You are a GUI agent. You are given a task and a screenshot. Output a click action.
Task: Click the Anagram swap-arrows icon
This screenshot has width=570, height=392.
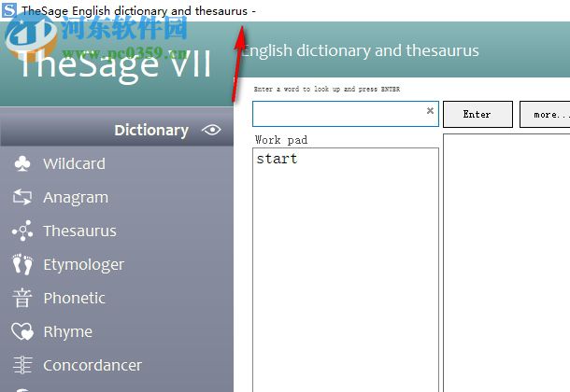(x=22, y=197)
